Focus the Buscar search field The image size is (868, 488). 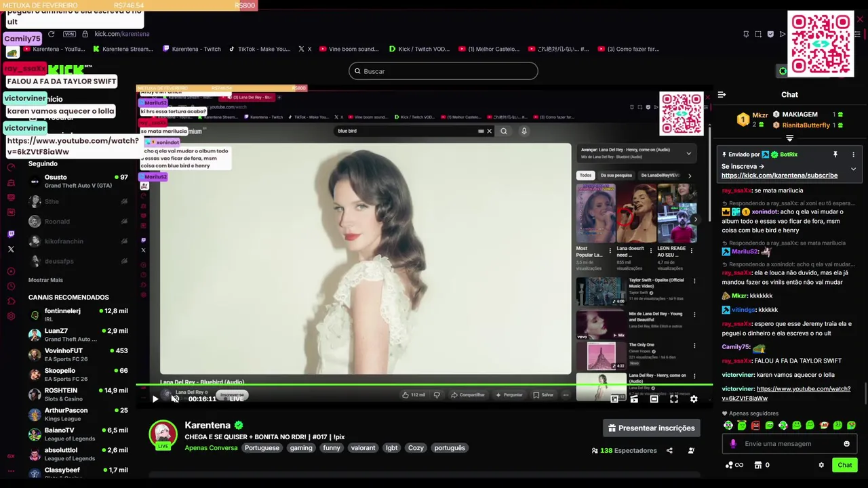[x=443, y=71]
